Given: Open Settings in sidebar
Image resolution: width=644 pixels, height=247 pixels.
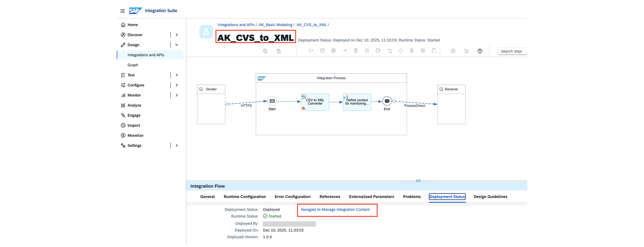Looking at the screenshot, I should tap(134, 146).
